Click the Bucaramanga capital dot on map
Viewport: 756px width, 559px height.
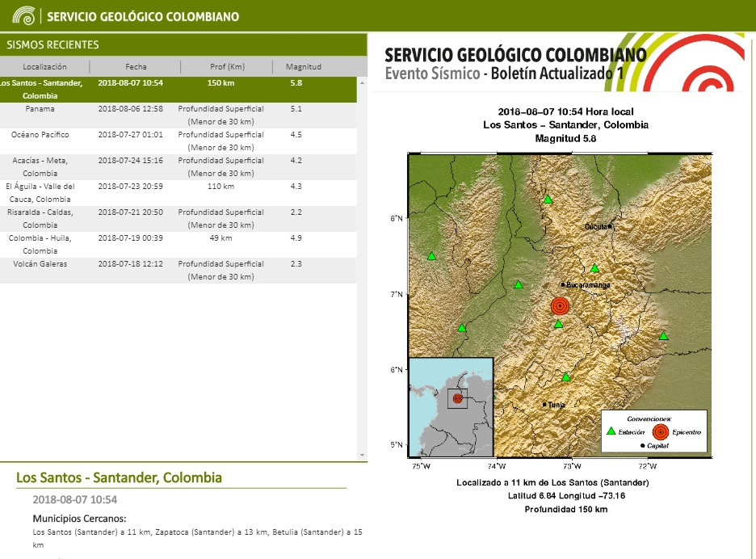click(563, 285)
